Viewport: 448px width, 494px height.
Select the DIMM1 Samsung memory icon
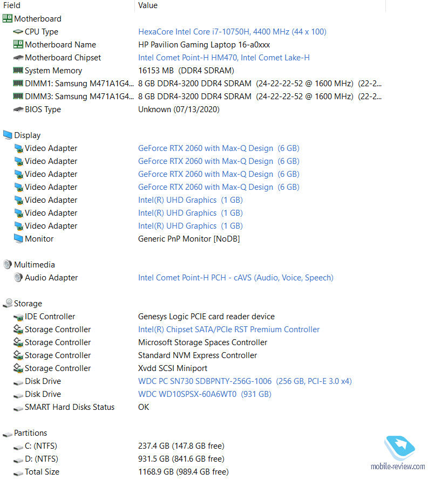(x=18, y=83)
